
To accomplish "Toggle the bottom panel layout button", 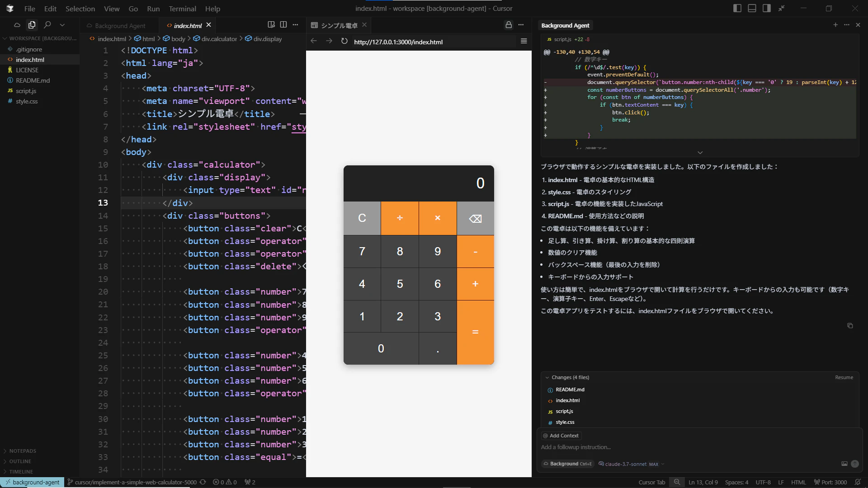I will tap(752, 8).
